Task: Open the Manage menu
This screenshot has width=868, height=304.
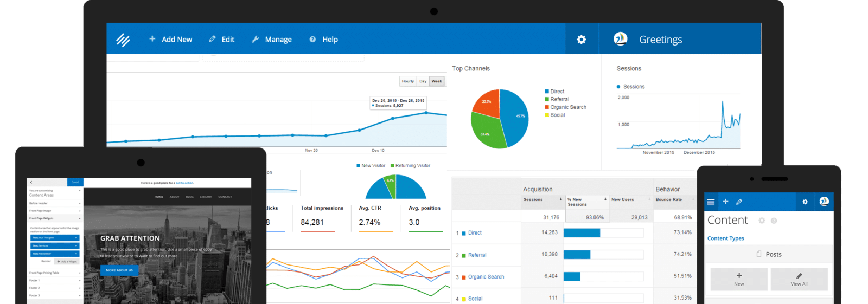Action: (272, 40)
